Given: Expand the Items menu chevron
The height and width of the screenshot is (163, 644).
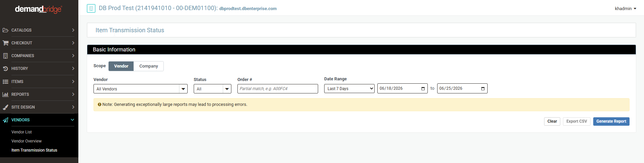Looking at the screenshot, I should click(73, 82).
